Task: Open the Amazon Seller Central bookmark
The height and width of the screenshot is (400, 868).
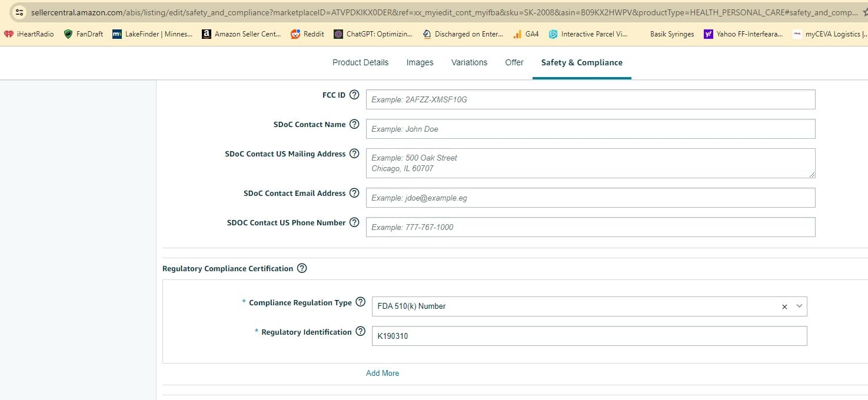Action: [241, 34]
